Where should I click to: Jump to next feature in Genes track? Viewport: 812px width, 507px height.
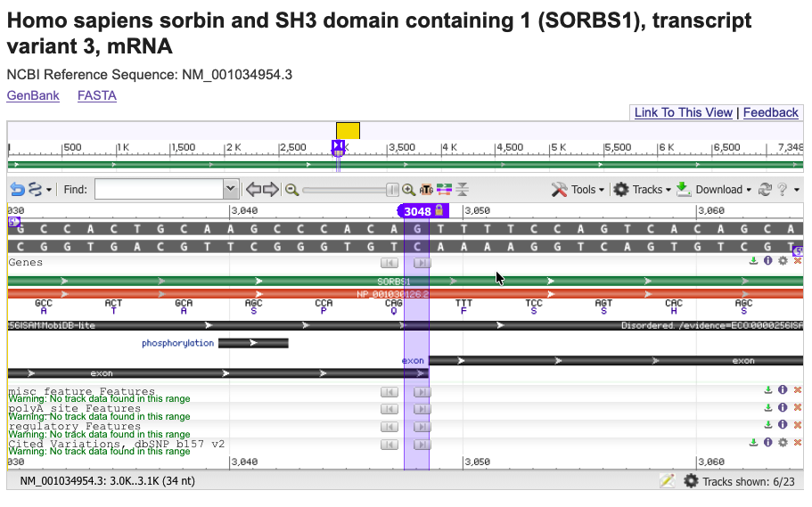(x=422, y=263)
